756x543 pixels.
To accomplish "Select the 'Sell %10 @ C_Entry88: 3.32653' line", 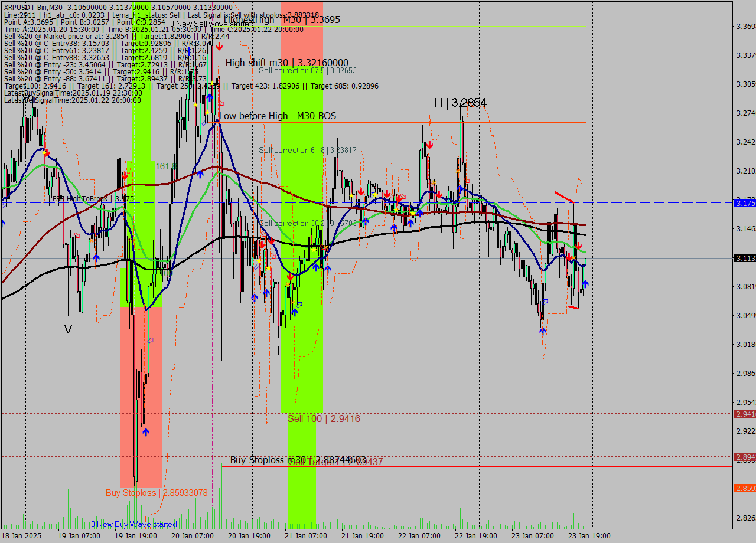I will pyautogui.click(x=105, y=57).
